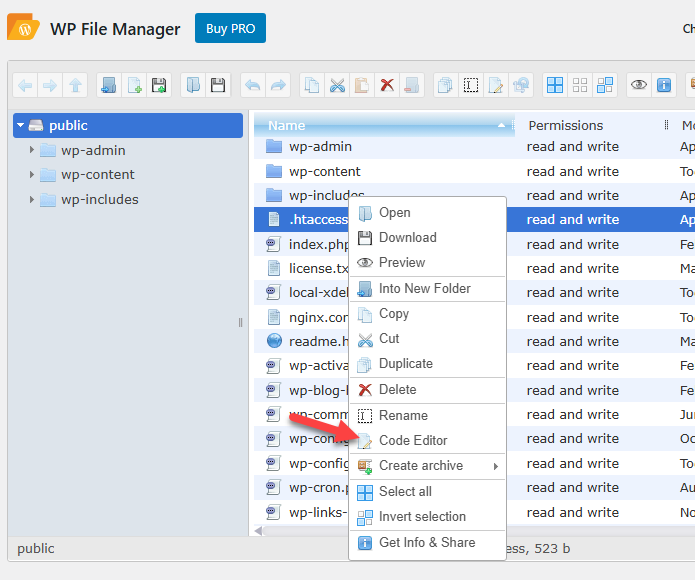Choose Cut in context menu

tap(428, 339)
